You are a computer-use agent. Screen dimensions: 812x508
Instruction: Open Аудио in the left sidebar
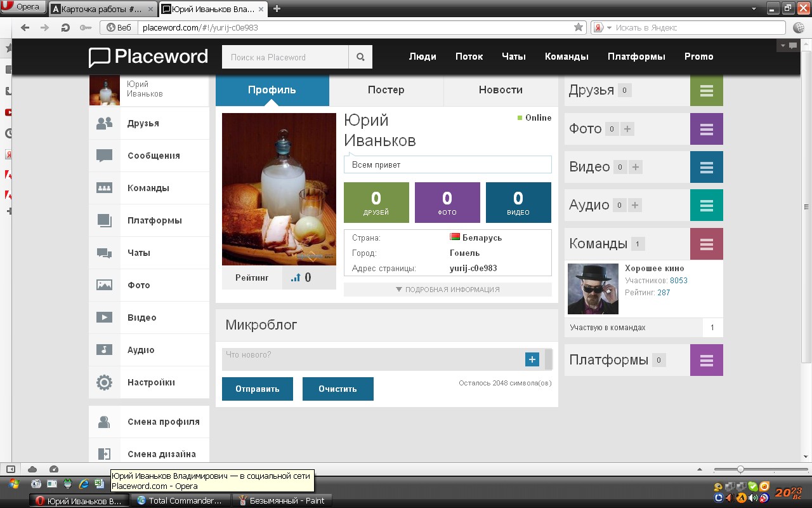coord(149,350)
